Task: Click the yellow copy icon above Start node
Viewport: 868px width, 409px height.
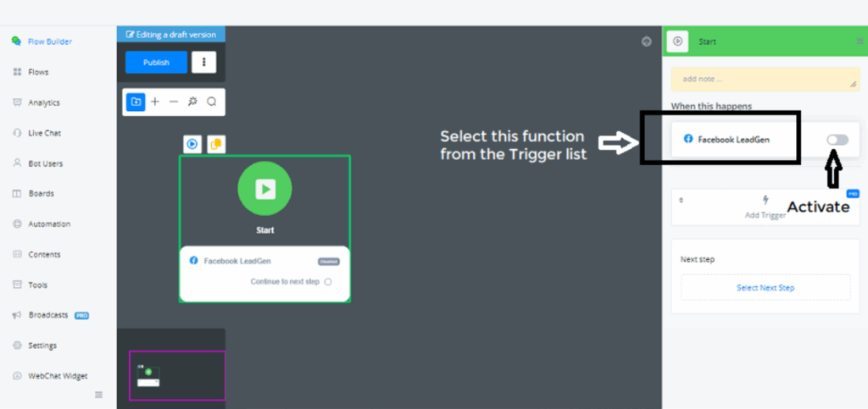Action: (216, 144)
